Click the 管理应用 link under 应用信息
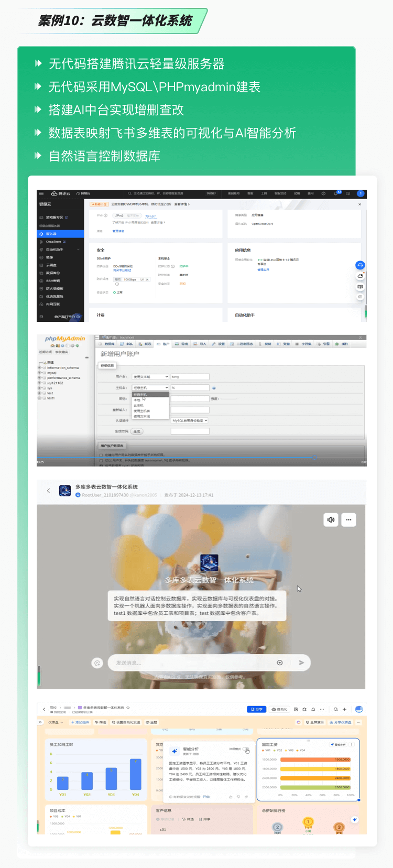The height and width of the screenshot is (868, 393). point(263,269)
